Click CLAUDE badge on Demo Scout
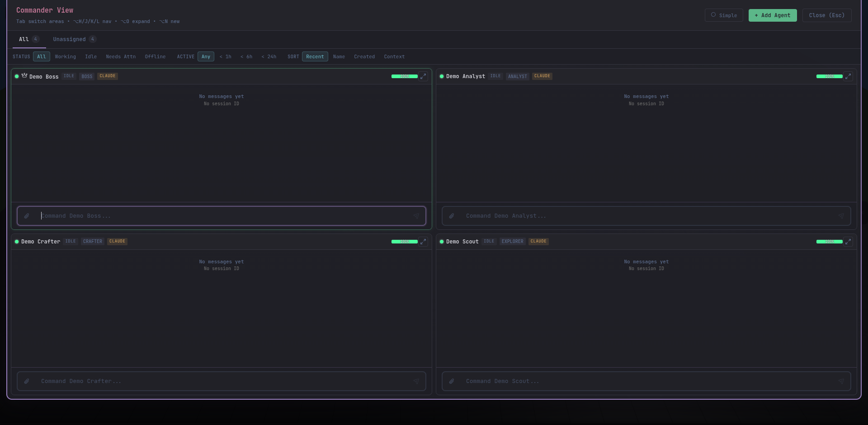 538,242
